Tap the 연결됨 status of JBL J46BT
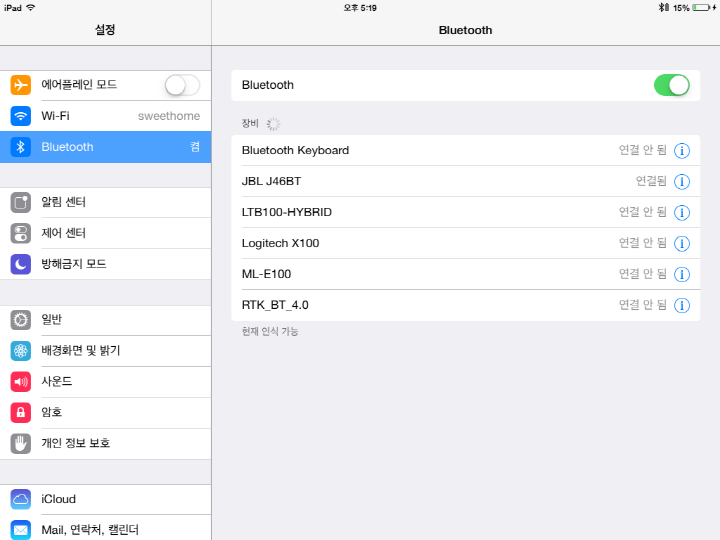The width and height of the screenshot is (720, 540). coord(651,181)
